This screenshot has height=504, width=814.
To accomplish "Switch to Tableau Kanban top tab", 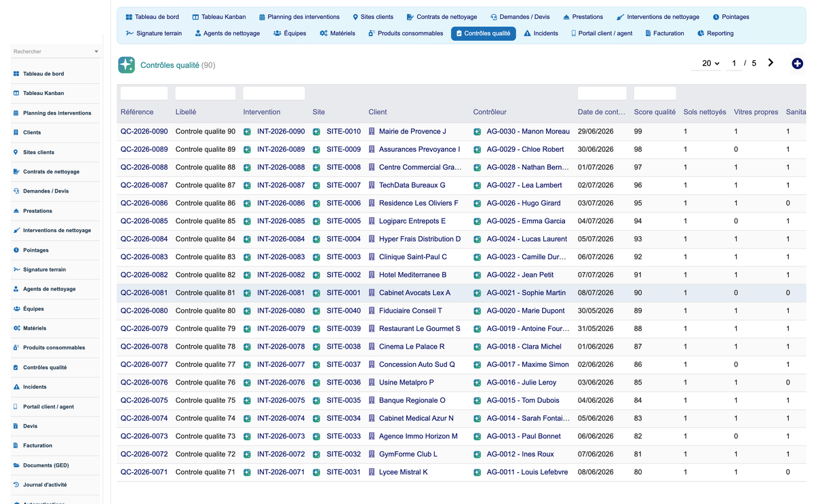I will click(218, 17).
